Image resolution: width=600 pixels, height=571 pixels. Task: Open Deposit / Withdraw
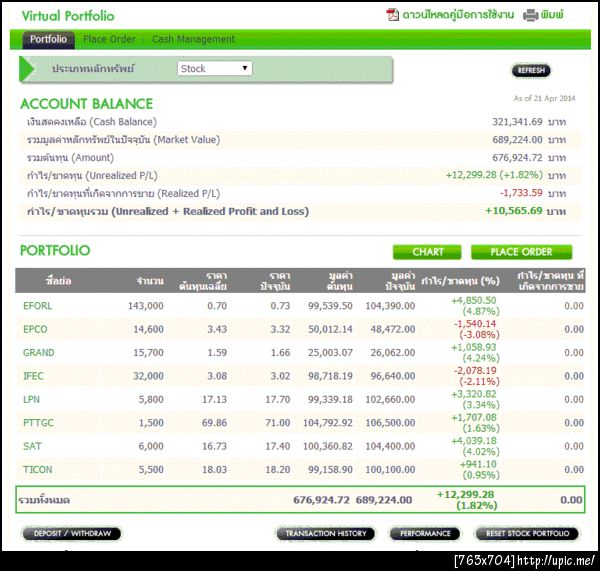point(72,534)
